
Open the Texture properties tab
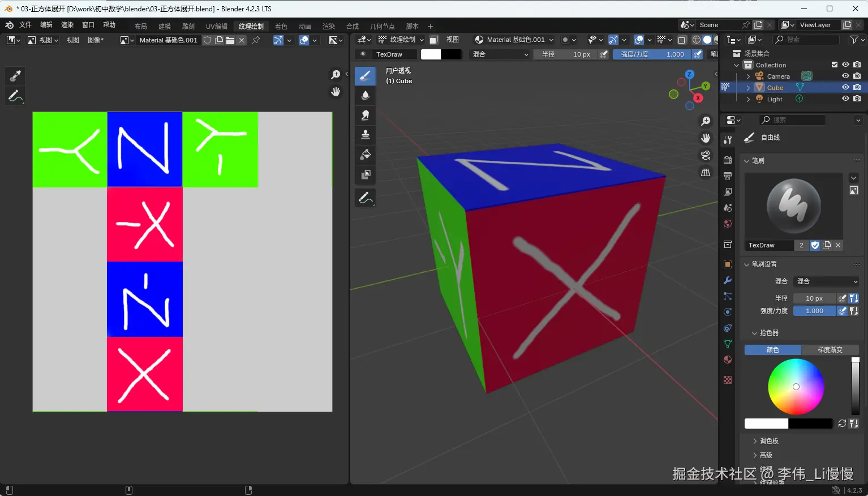[728, 380]
